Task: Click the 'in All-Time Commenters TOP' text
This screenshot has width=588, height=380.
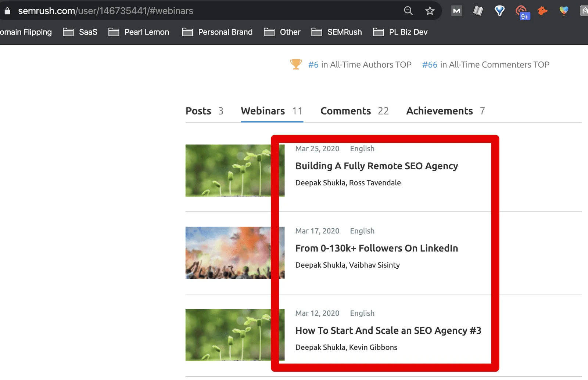Action: 495,65
